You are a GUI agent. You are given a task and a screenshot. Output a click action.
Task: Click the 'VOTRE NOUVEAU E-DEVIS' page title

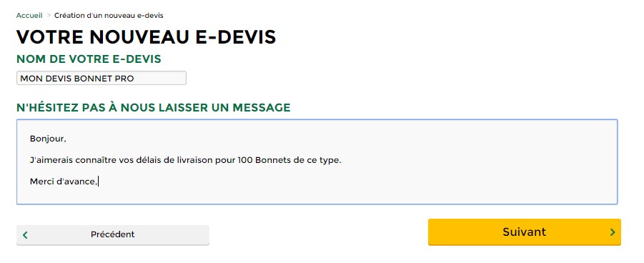147,37
